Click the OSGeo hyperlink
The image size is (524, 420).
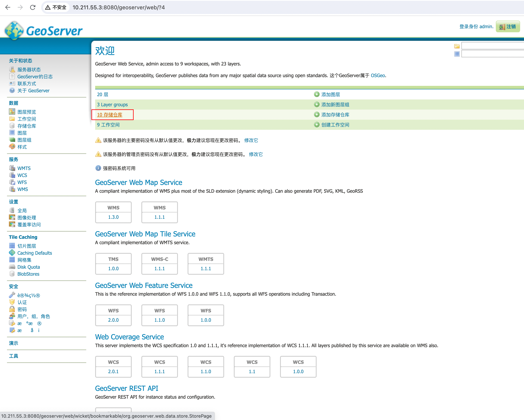pyautogui.click(x=378, y=76)
